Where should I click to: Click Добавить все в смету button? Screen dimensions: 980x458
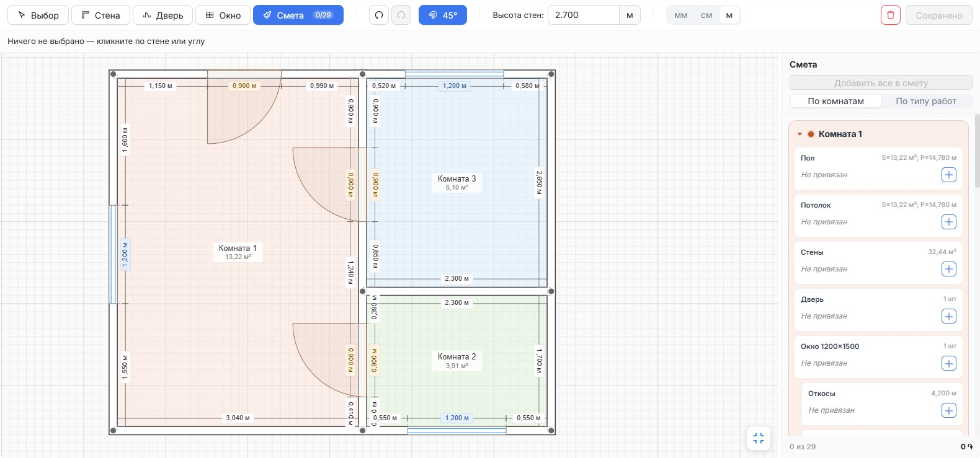coord(881,82)
